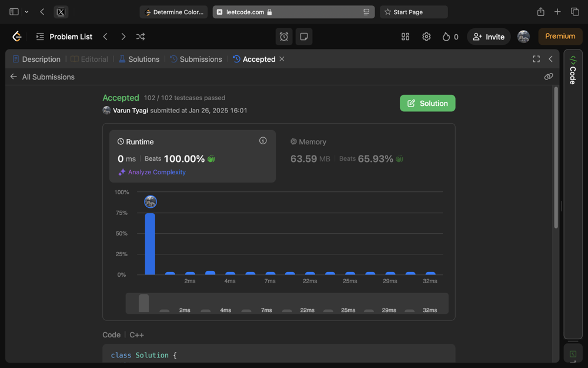Click the Premium button
The height and width of the screenshot is (368, 588).
(560, 37)
